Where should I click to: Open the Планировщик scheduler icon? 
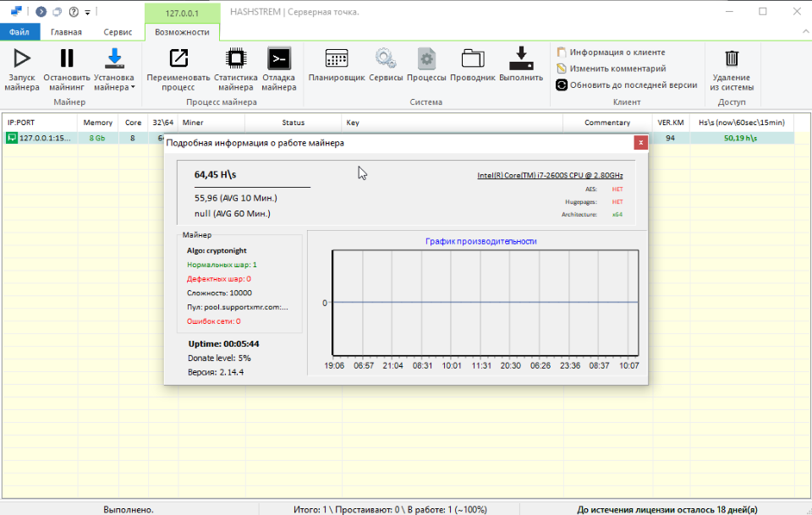coord(337,58)
